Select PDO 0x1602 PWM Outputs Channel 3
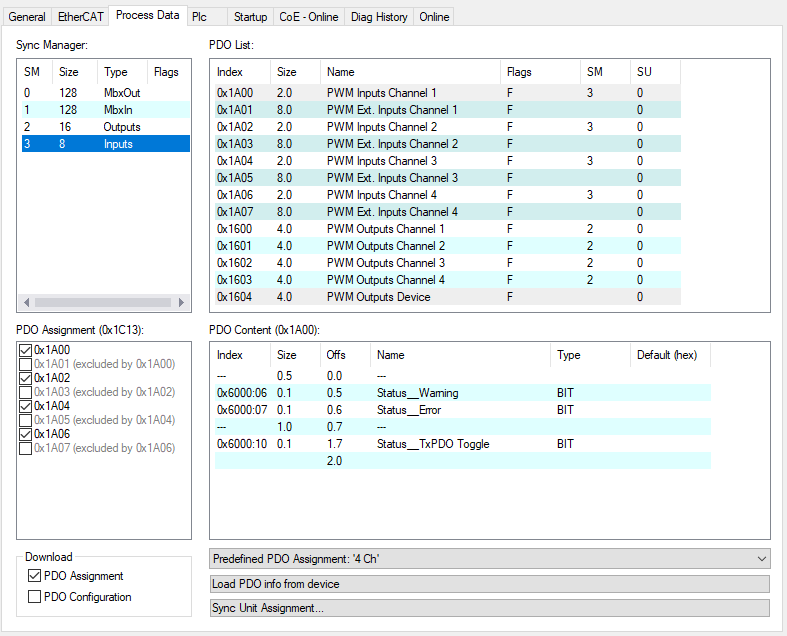Image resolution: width=787 pixels, height=636 pixels. (448, 264)
